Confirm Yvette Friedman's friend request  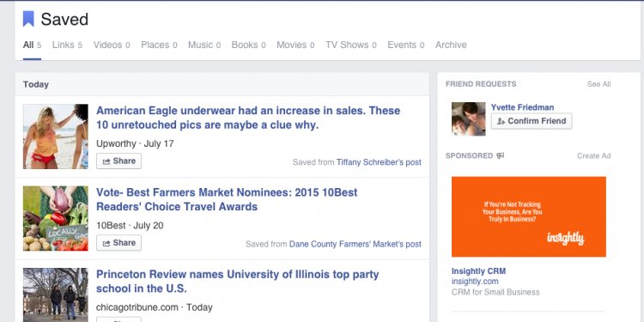(532, 121)
